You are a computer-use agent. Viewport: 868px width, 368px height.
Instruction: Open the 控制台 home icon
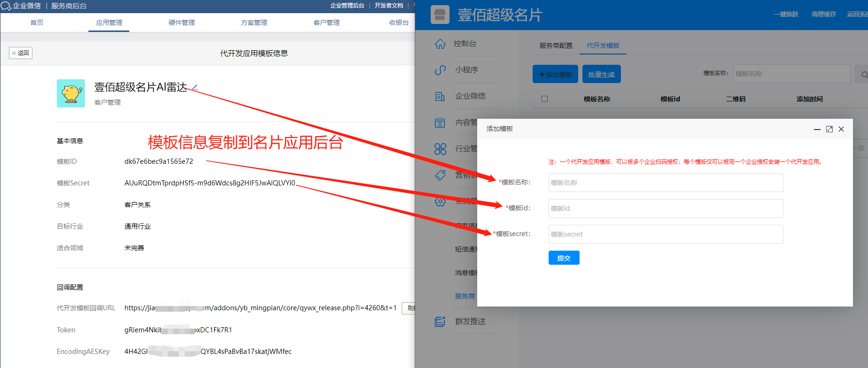[440, 44]
